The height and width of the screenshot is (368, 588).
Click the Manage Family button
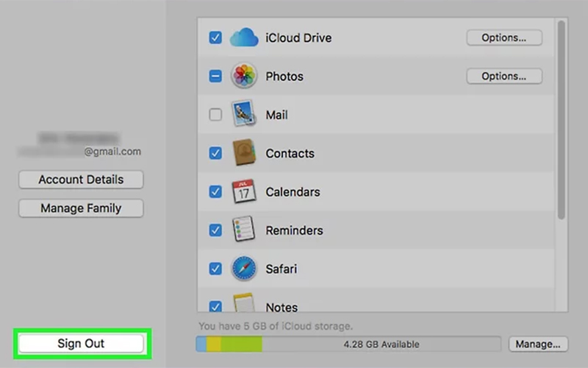(x=81, y=208)
